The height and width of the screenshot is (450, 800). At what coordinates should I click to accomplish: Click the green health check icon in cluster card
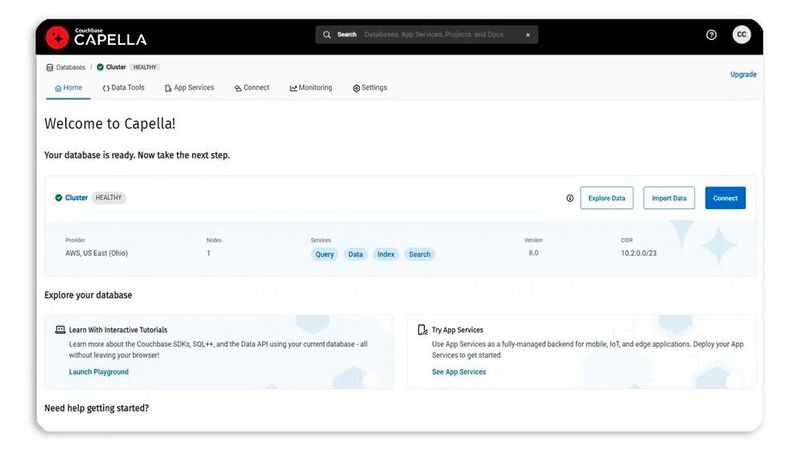[59, 197]
